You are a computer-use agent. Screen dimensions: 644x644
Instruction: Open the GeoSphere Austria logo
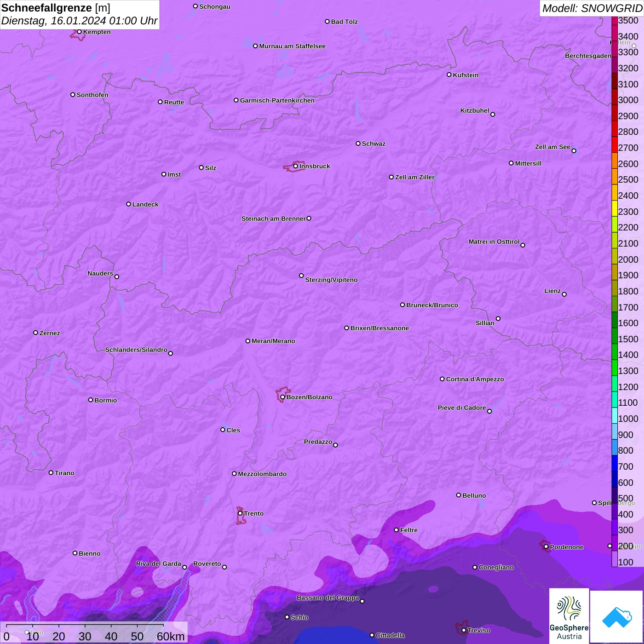[x=569, y=616]
